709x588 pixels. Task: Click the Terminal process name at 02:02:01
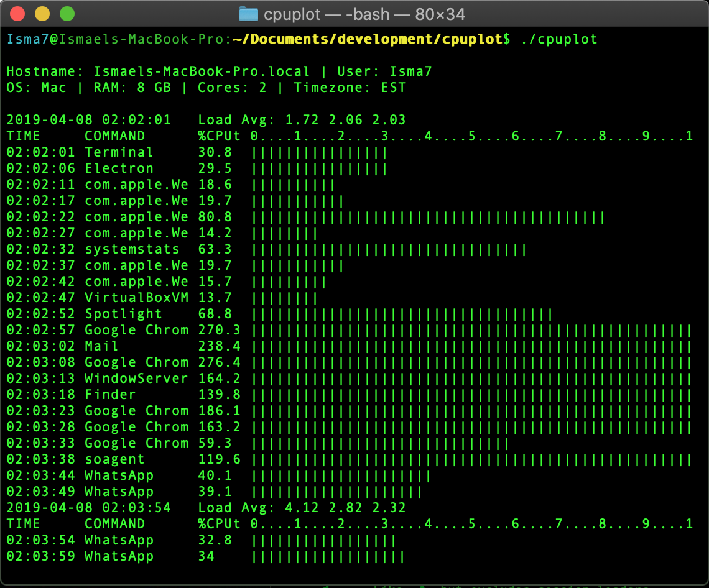pyautogui.click(x=118, y=152)
